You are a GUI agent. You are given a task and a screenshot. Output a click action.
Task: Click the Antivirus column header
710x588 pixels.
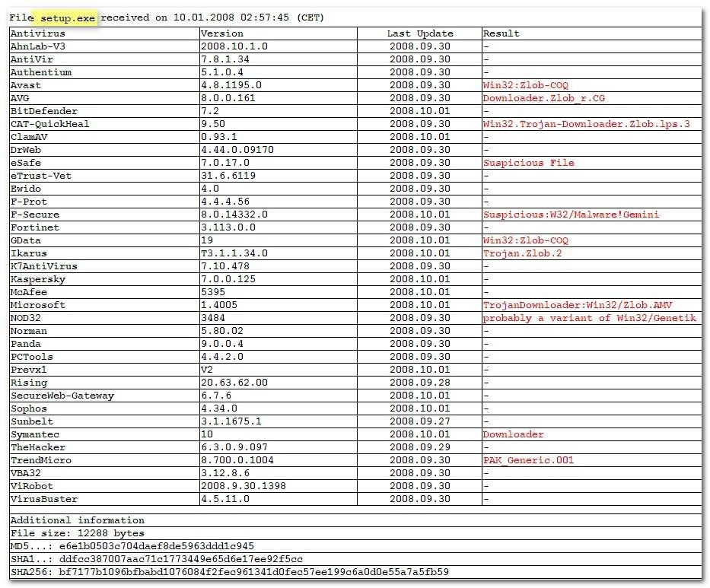[38, 33]
